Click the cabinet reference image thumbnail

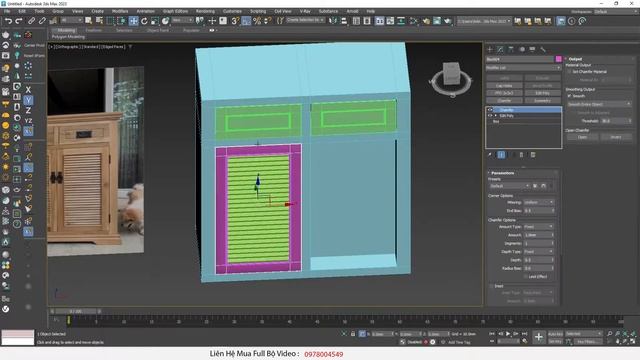tap(96, 161)
